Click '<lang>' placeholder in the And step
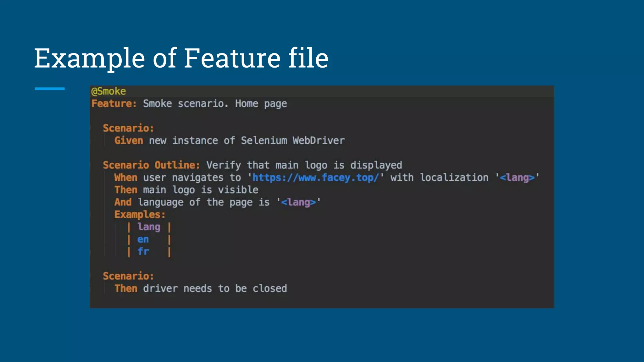Screen dimensions: 644x362 (298, 202)
